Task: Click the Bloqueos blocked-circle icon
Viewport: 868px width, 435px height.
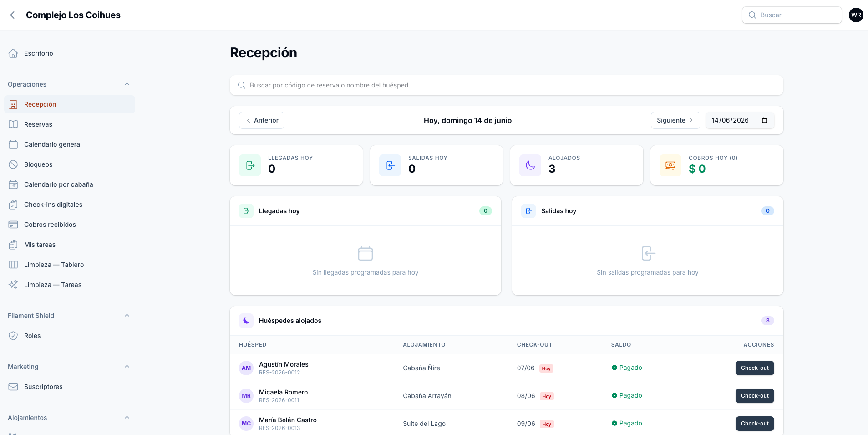Action: [13, 164]
